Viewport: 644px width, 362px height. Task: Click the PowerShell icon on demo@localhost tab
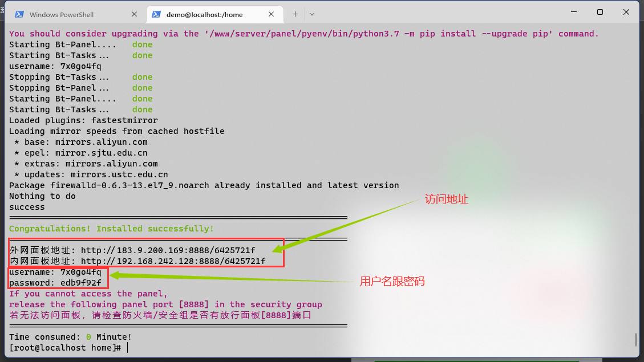click(x=156, y=14)
